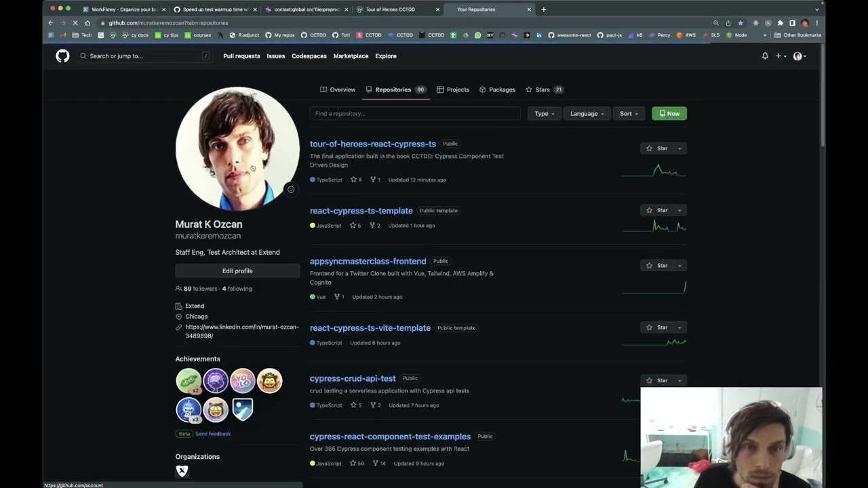Screen dimensions: 868x488
Task: Open Codespaces in the top navigation
Action: point(309,56)
